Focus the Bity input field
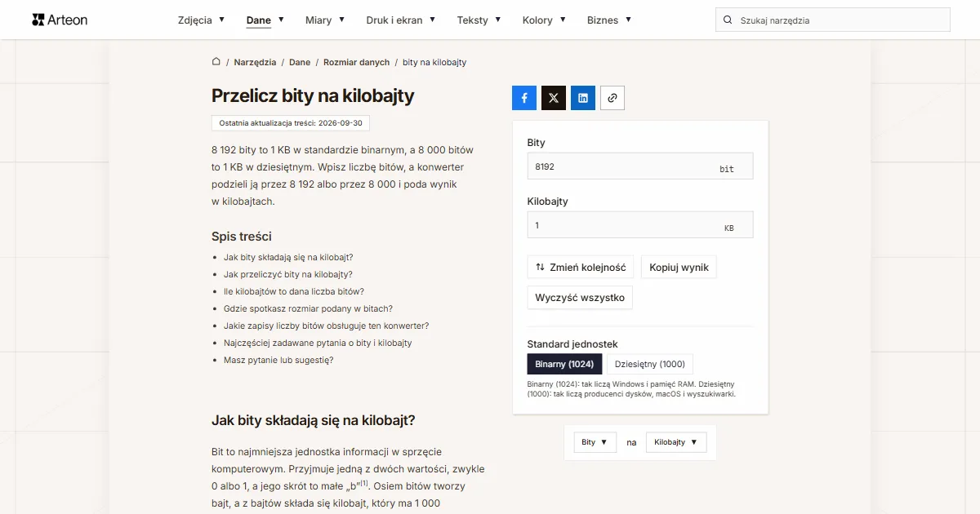This screenshot has width=980, height=514. click(640, 166)
